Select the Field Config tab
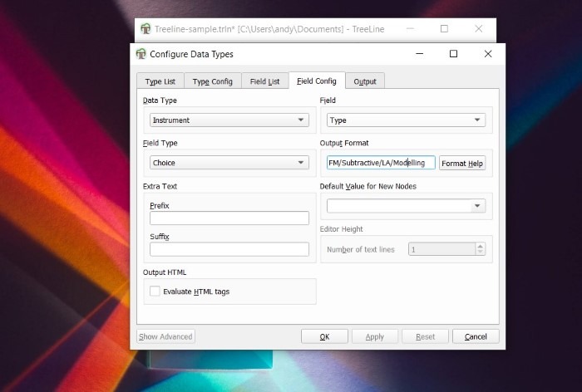The height and width of the screenshot is (392, 582). tap(316, 81)
